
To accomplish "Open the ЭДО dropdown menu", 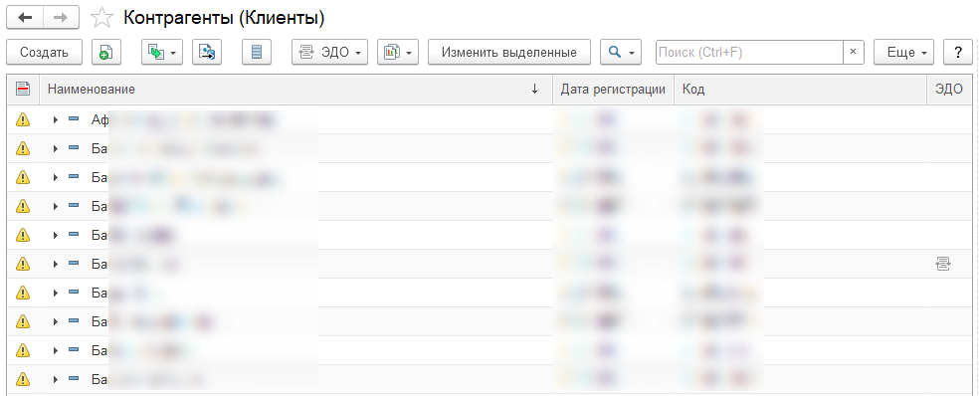I will pyautogui.click(x=329, y=53).
